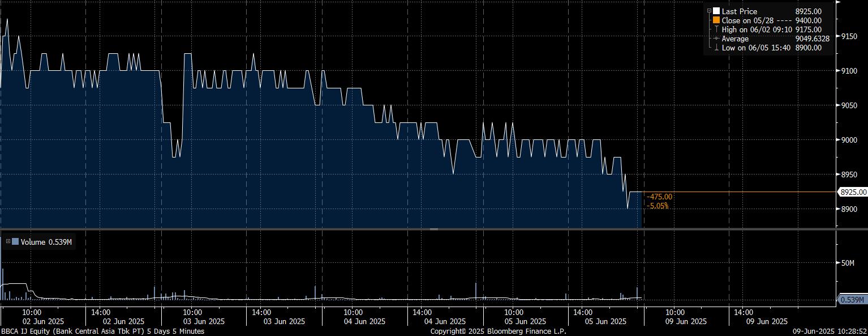868x336 pixels.
Task: Click the 0.539M volume tag on axis
Action: [853, 300]
